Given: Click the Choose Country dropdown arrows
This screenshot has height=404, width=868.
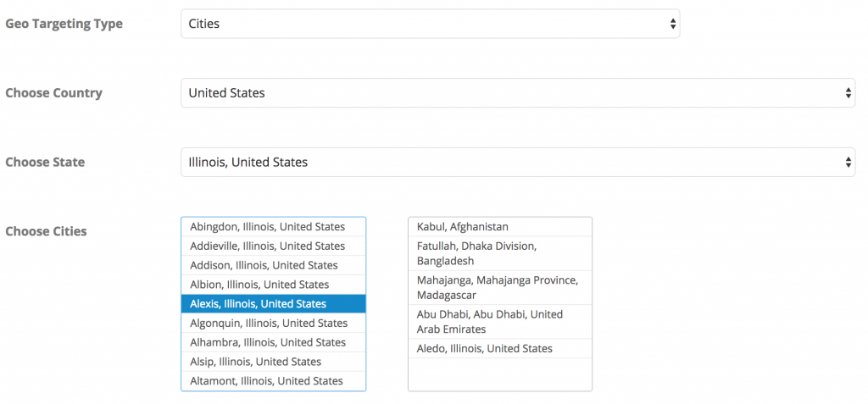Looking at the screenshot, I should (849, 93).
